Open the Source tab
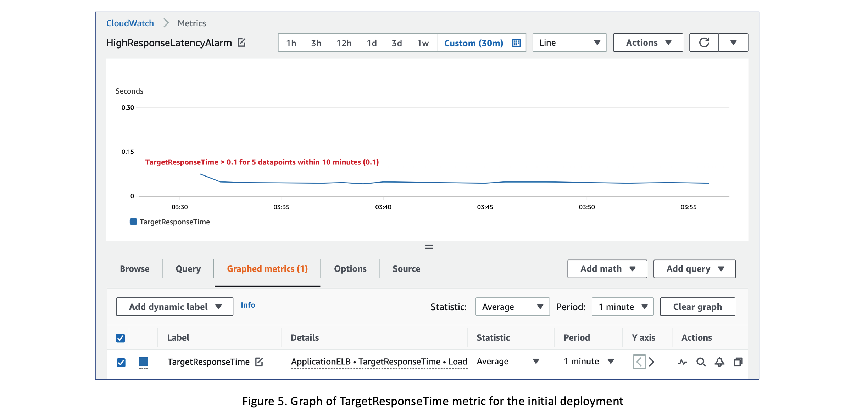This screenshot has height=414, width=868. coord(406,269)
